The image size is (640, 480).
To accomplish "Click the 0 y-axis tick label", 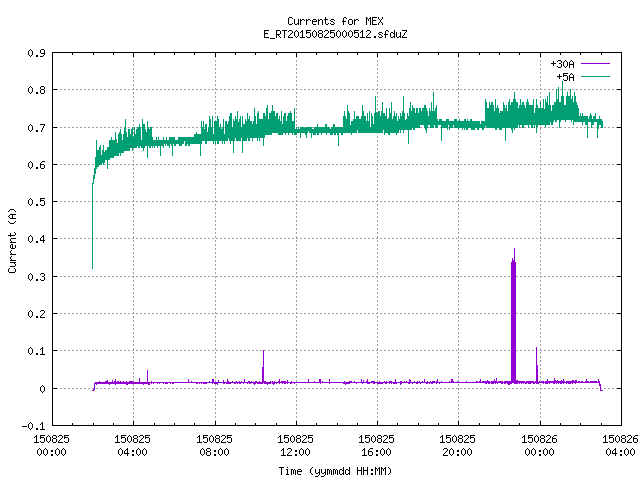I will [x=42, y=389].
